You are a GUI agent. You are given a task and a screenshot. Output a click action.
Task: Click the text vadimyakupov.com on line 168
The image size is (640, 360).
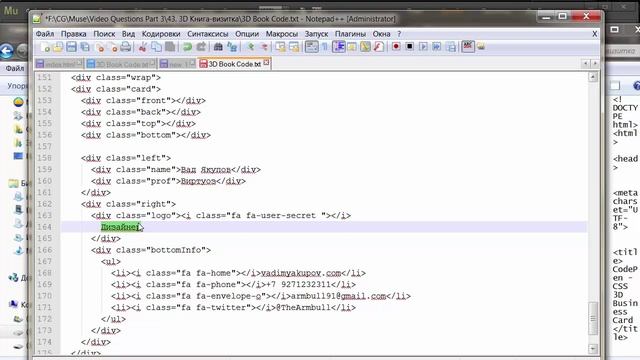[x=301, y=273]
